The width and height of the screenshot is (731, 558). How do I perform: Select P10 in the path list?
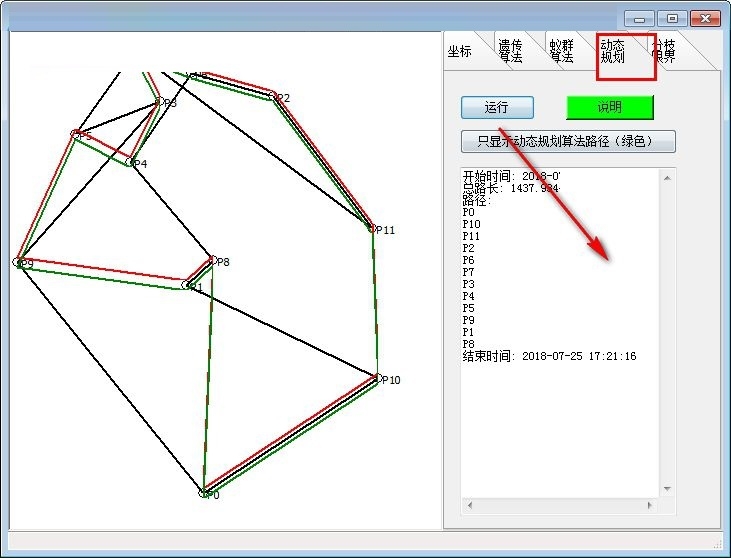pyautogui.click(x=471, y=224)
